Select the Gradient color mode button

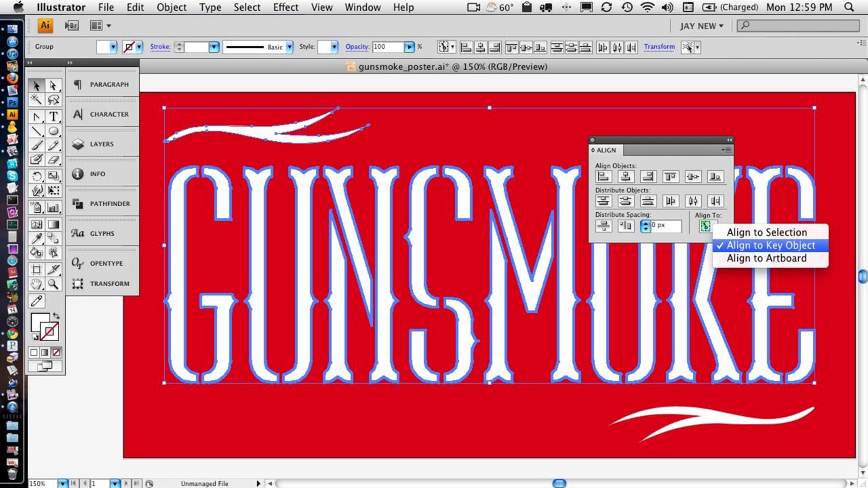point(45,352)
